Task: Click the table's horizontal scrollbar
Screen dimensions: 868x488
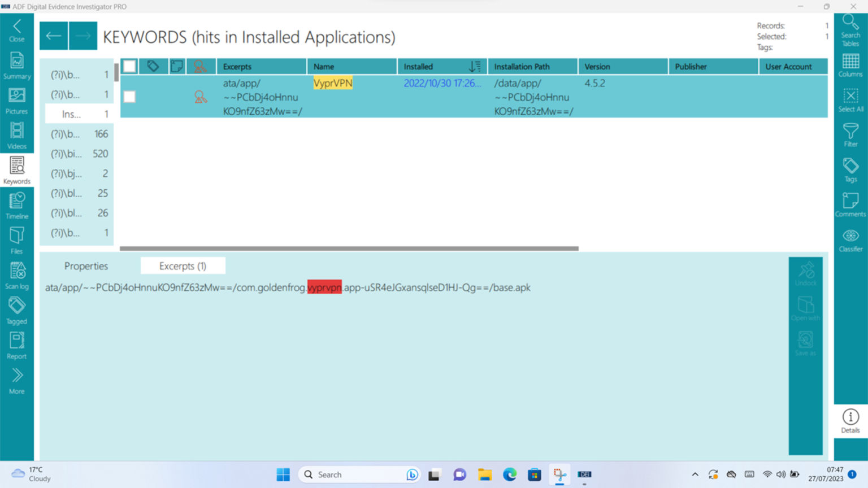Action: coord(349,248)
